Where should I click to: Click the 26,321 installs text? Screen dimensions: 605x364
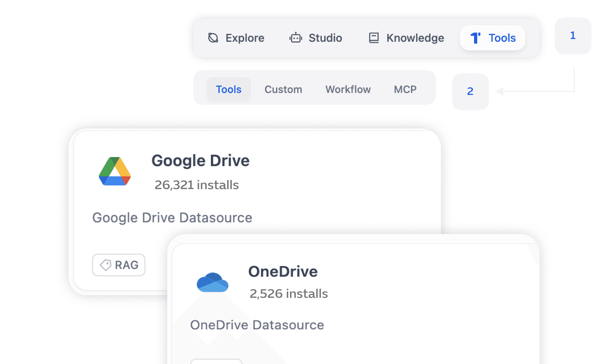click(x=197, y=185)
